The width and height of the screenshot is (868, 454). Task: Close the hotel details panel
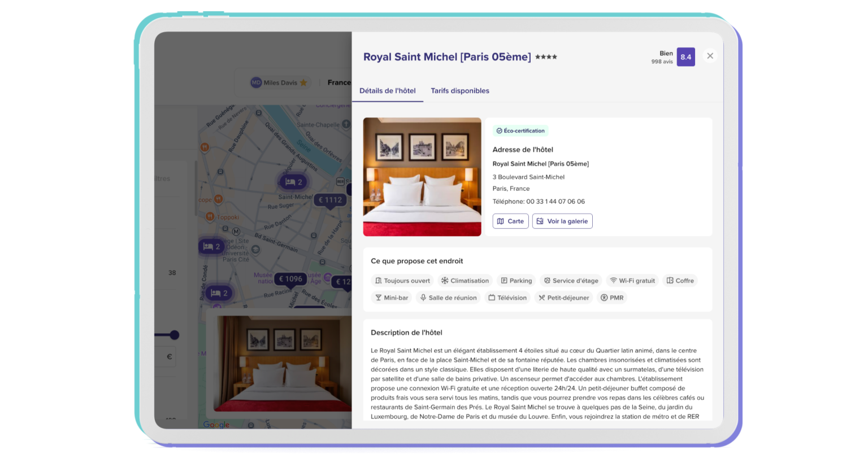coord(710,56)
